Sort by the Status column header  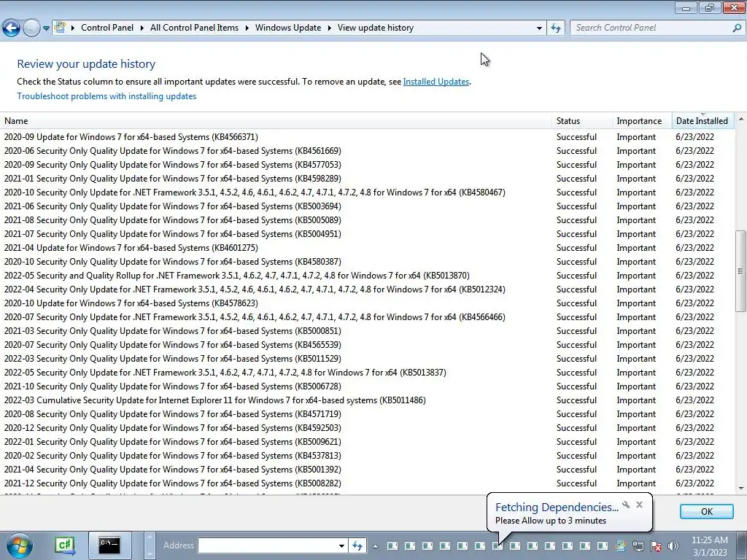pyautogui.click(x=582, y=121)
